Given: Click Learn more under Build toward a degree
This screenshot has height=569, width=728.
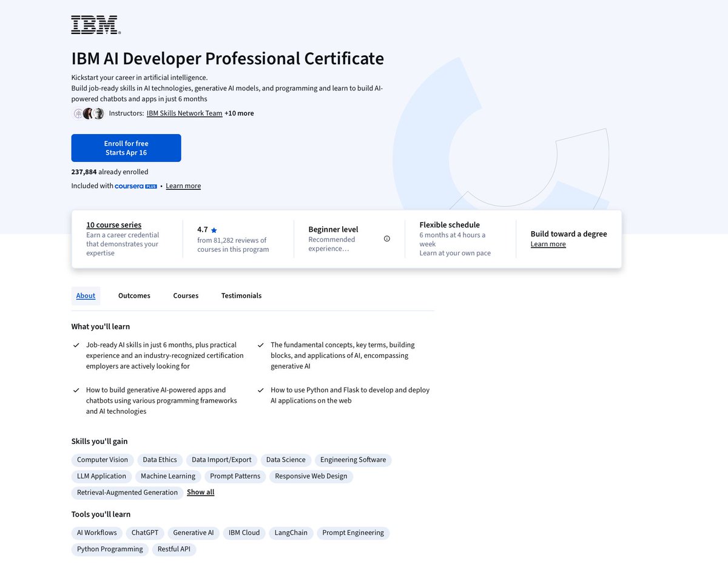Looking at the screenshot, I should [548, 244].
